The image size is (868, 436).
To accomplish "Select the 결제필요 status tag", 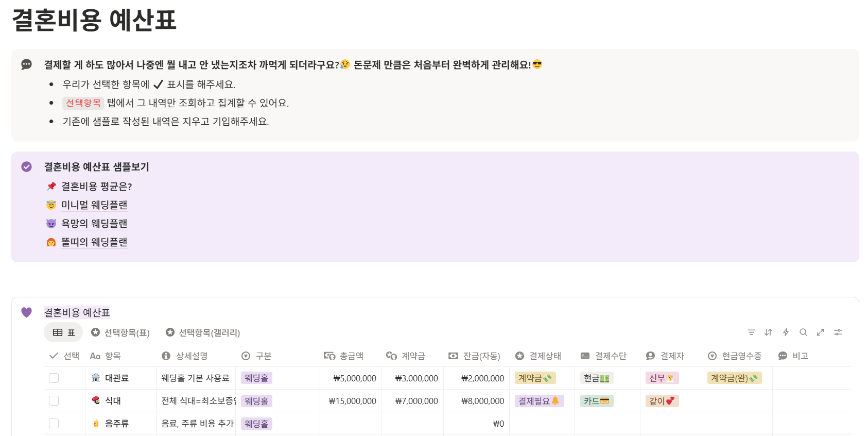I will coord(539,400).
